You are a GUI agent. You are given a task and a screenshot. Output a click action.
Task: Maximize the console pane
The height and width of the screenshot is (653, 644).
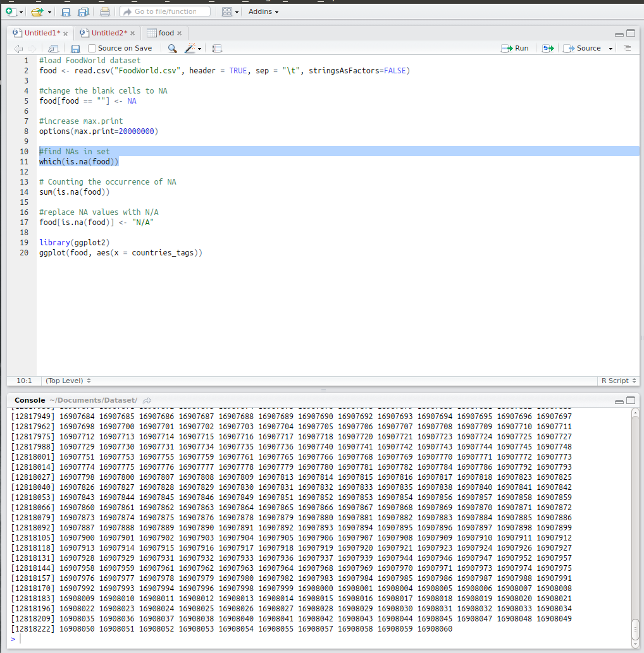631,400
